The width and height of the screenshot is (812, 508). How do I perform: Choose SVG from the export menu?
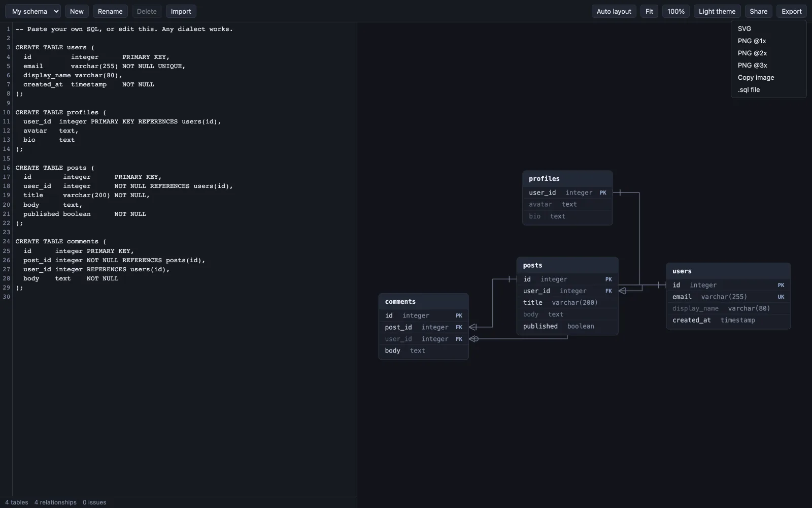click(x=768, y=28)
